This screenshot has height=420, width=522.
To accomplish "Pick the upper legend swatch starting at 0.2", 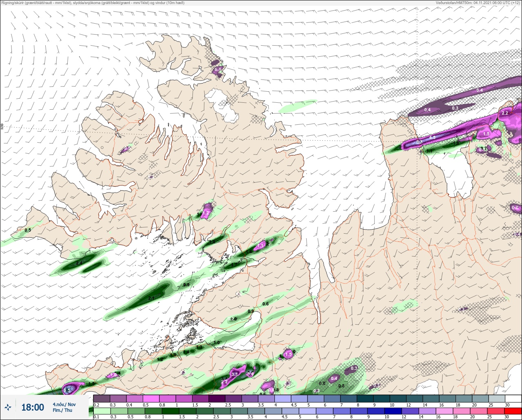I will coord(102,398).
